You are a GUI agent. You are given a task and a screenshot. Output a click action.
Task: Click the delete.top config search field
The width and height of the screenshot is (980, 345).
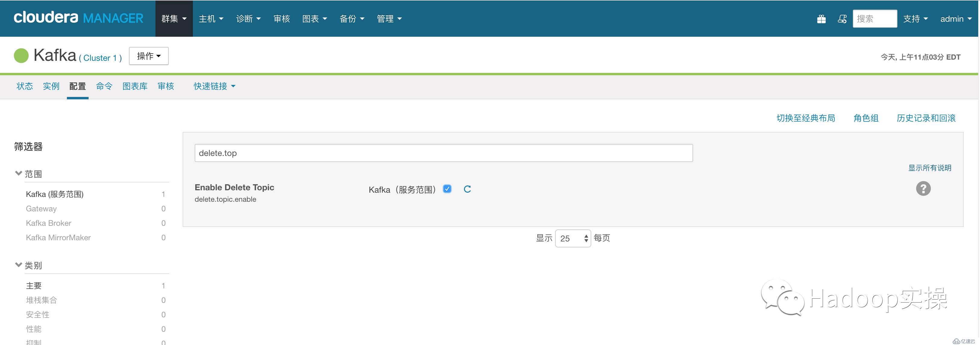[x=444, y=153]
